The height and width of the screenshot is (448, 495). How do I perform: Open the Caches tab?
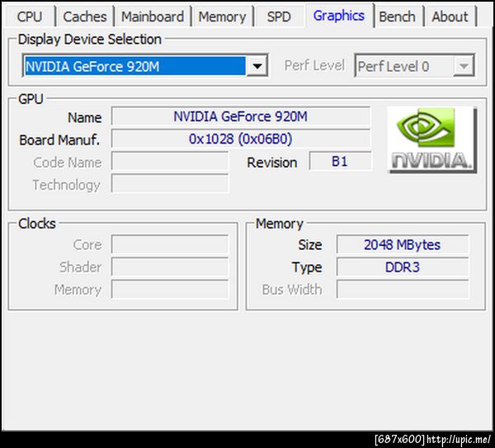[85, 17]
